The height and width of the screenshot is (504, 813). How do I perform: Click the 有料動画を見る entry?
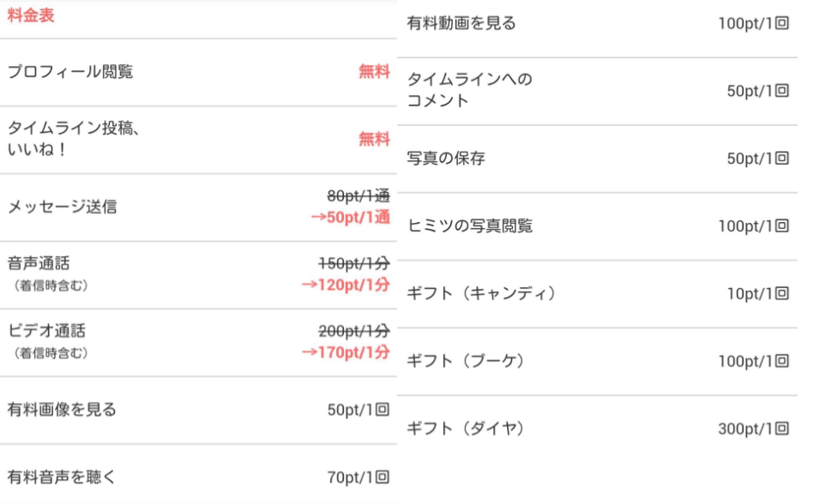(461, 23)
